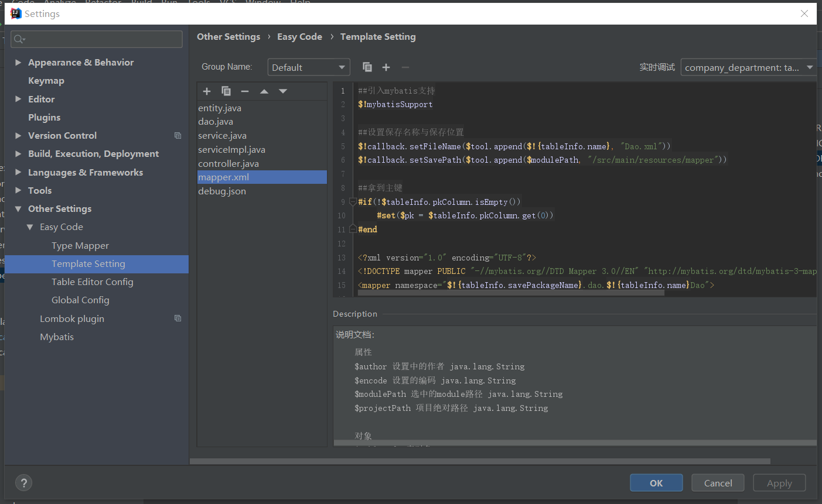Image resolution: width=822 pixels, height=504 pixels.
Task: Click the copy icon beside Version Control
Action: point(178,135)
